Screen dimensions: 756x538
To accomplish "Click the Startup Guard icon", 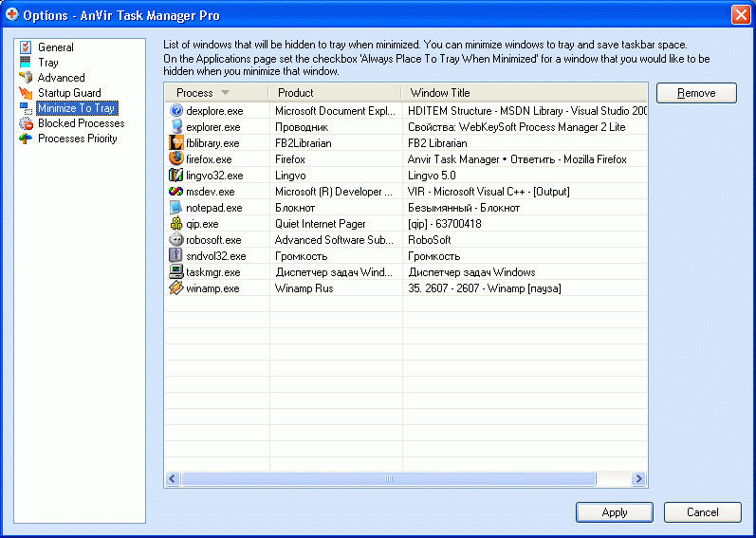I will [26, 93].
